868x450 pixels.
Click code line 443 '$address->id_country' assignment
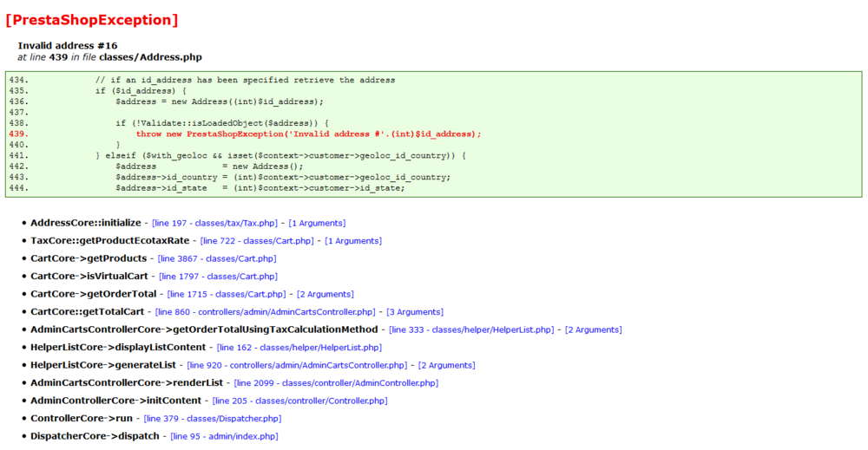point(283,178)
